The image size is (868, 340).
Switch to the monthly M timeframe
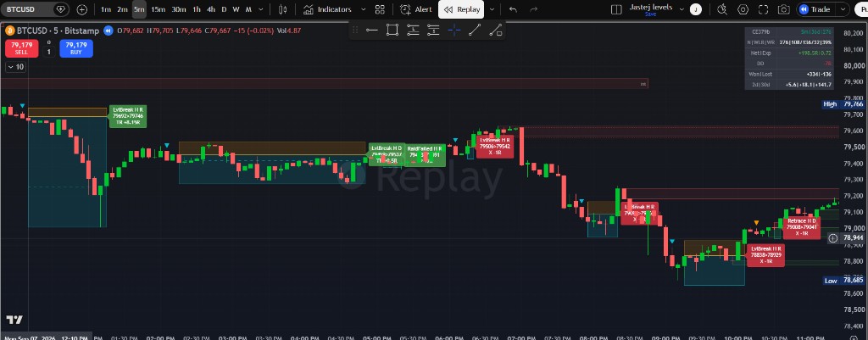tap(248, 9)
